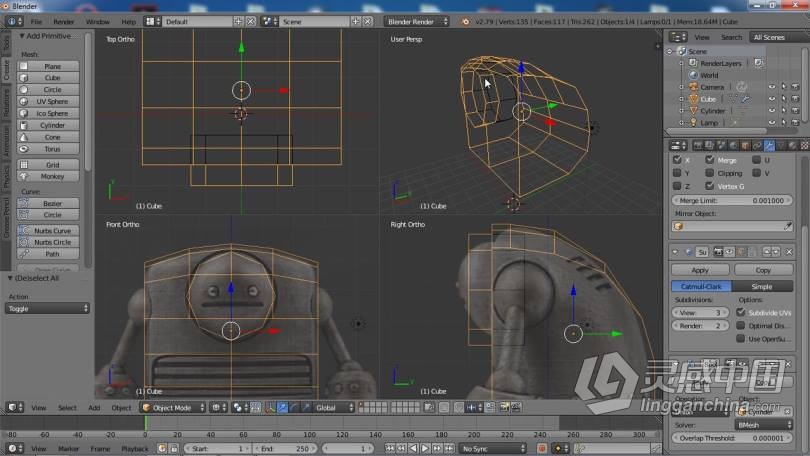Jump to the start frame in timeline
This screenshot has height=456, width=810.
[390, 448]
